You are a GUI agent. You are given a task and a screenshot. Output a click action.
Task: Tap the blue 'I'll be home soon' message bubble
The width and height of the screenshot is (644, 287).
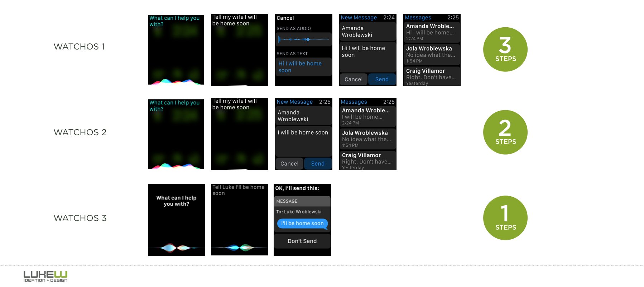click(x=302, y=224)
